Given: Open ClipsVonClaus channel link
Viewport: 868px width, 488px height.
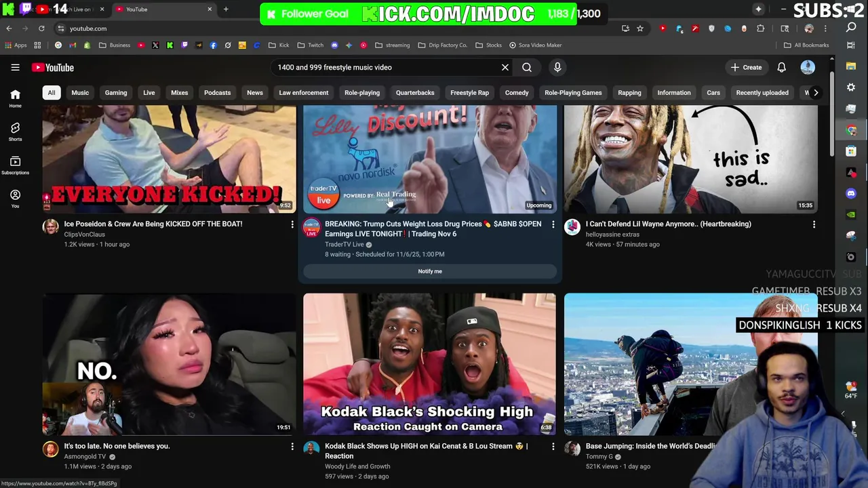Looking at the screenshot, I should click(85, 235).
